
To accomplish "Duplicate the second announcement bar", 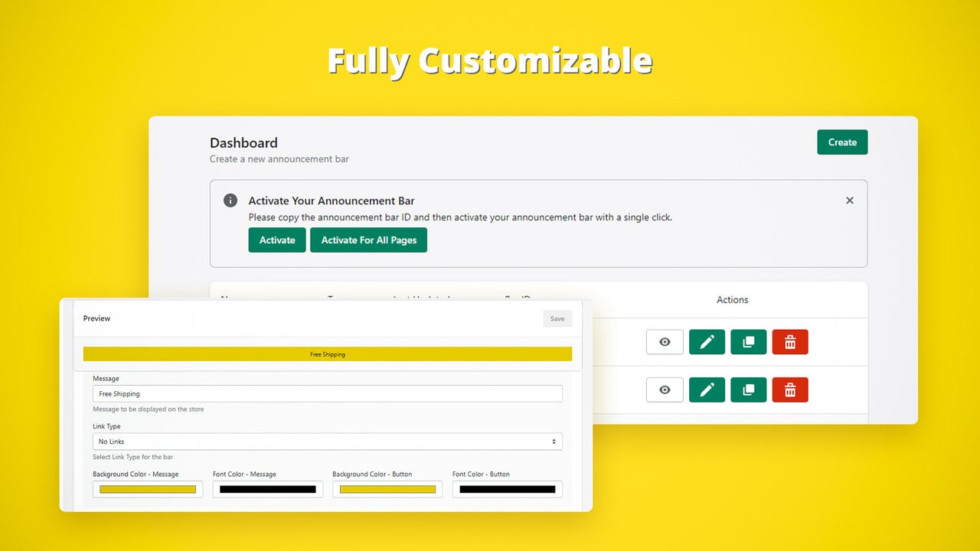I will [749, 390].
